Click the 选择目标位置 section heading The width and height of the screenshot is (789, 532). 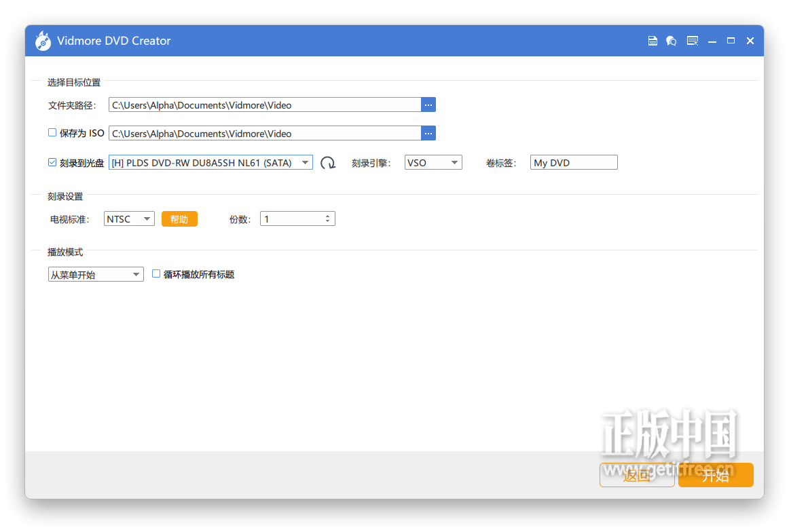[74, 83]
